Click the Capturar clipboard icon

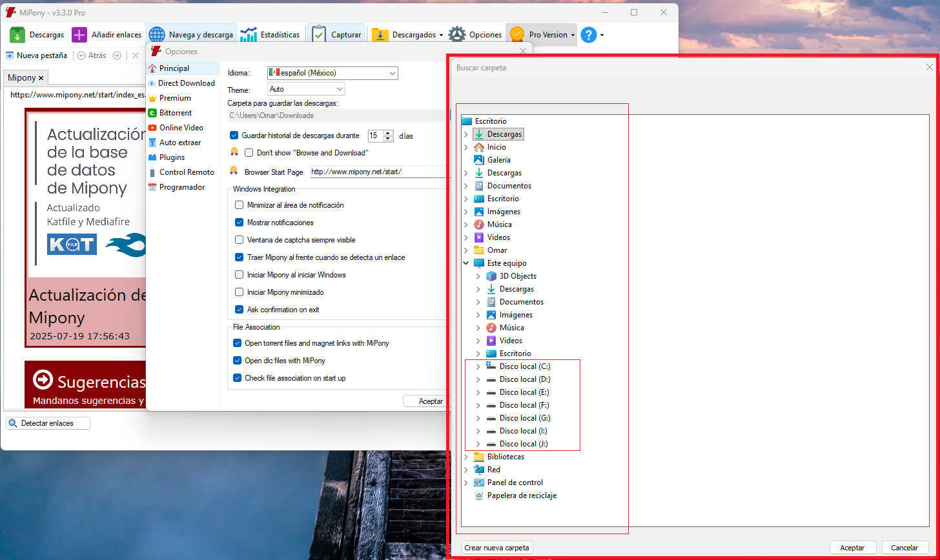318,35
